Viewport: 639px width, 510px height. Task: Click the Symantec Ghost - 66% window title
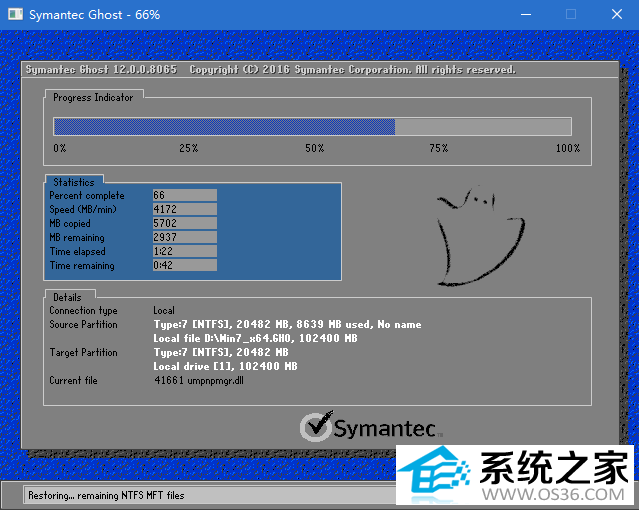(95, 15)
